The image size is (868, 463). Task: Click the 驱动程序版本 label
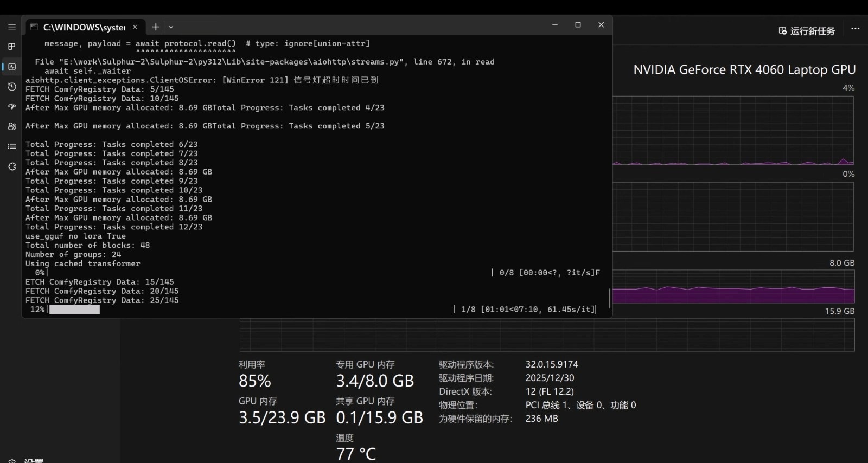click(467, 364)
